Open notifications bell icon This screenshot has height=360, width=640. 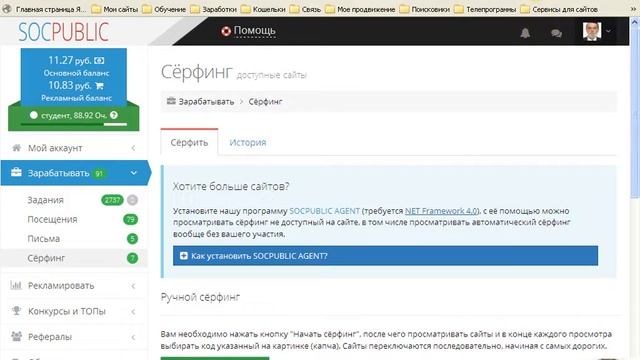point(525,33)
